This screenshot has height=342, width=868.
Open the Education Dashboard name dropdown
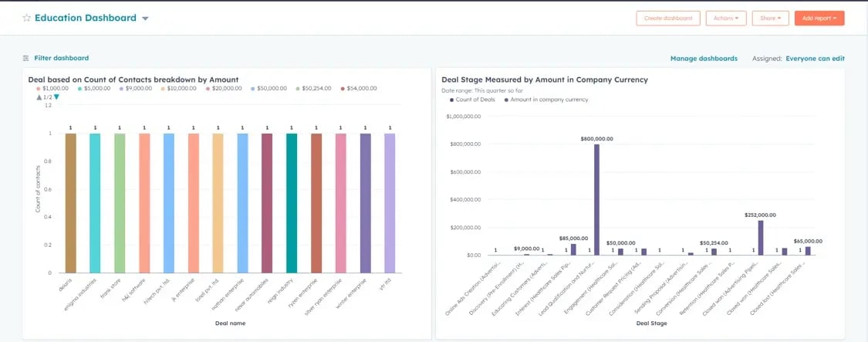coord(145,19)
